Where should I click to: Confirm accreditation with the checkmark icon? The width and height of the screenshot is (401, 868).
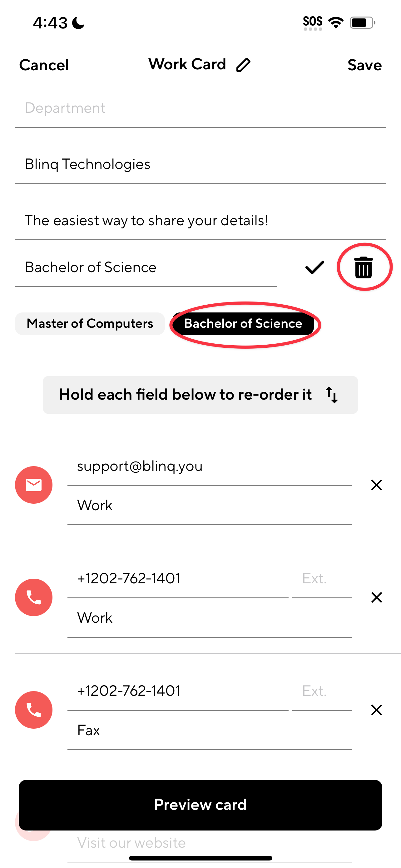pyautogui.click(x=314, y=267)
